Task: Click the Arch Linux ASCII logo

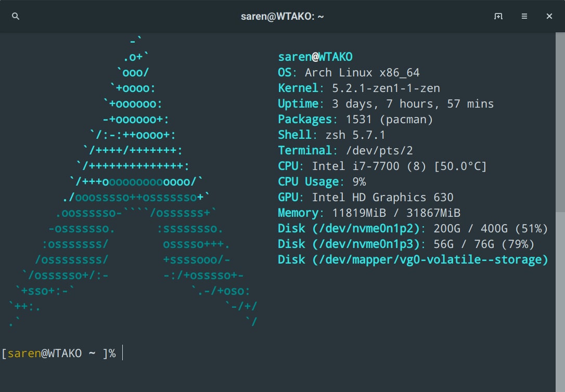Action: 133,182
